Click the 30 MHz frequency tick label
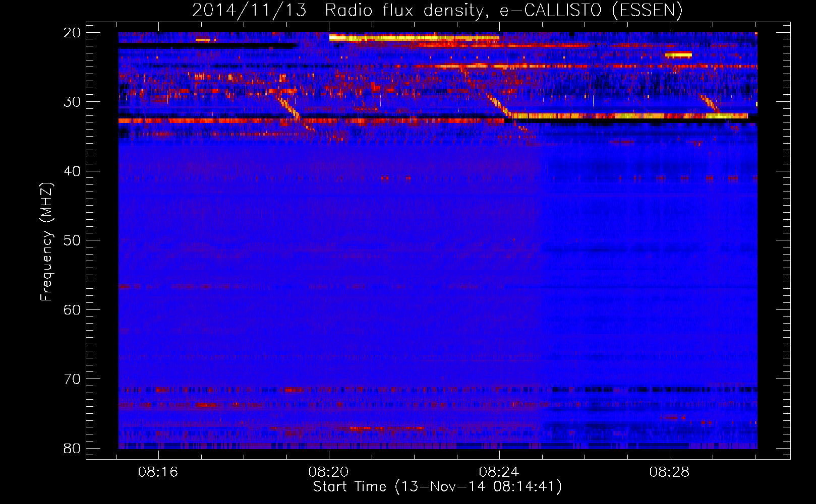The width and height of the screenshot is (816, 504). pyautogui.click(x=72, y=102)
